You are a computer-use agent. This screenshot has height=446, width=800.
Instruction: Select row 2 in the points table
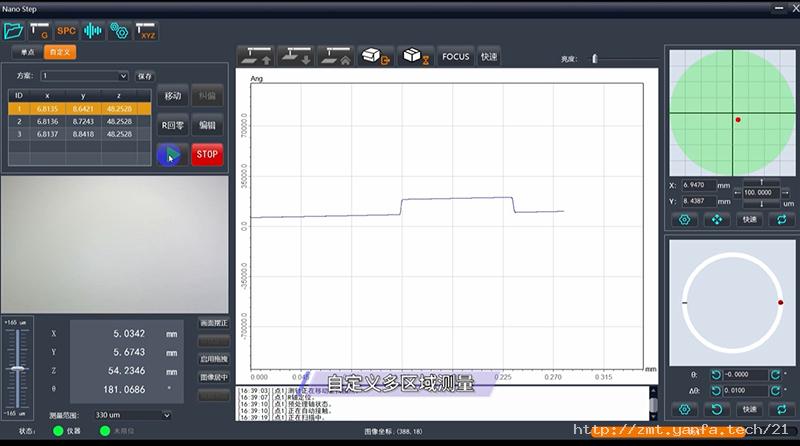click(80, 121)
